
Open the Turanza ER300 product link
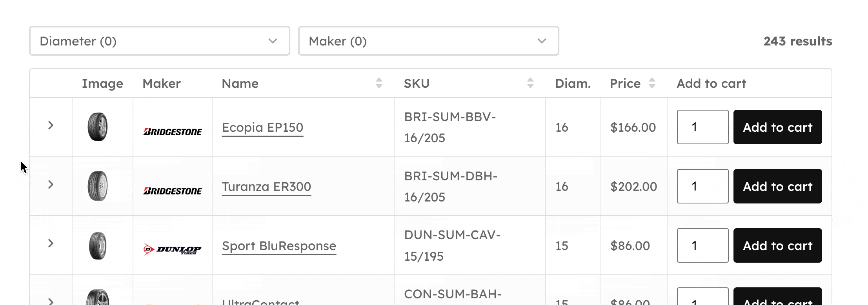266,187
